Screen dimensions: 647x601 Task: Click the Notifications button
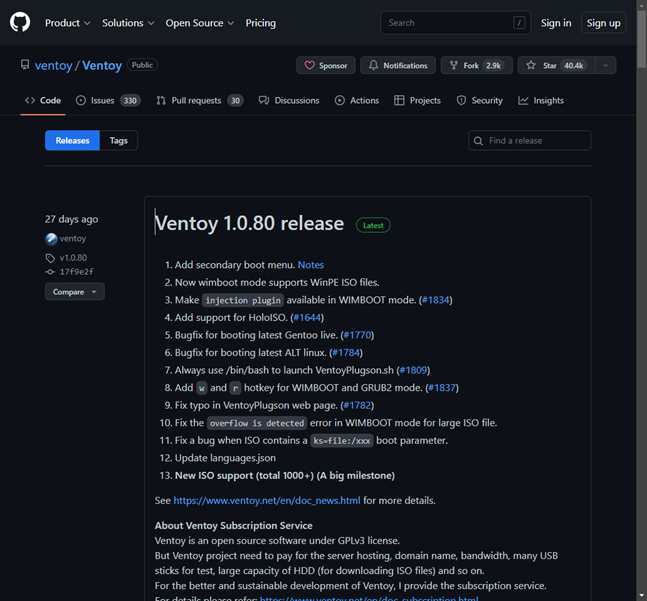click(398, 65)
